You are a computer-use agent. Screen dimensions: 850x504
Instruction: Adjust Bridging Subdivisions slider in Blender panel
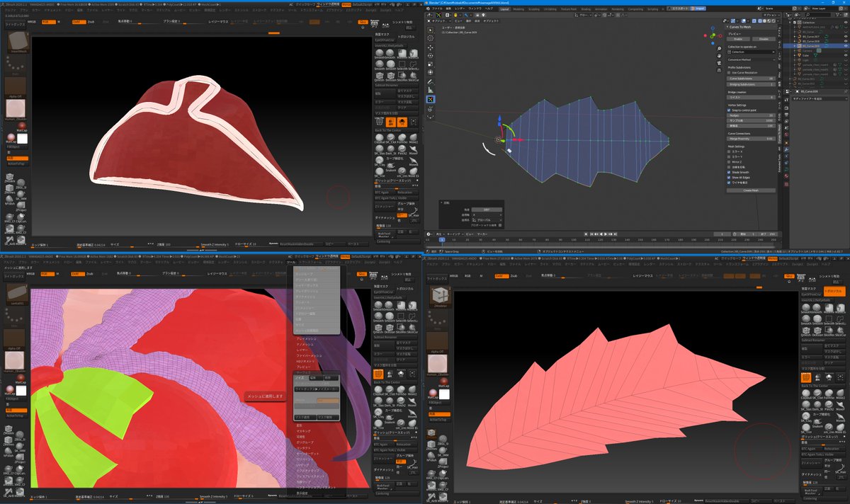coord(752,84)
